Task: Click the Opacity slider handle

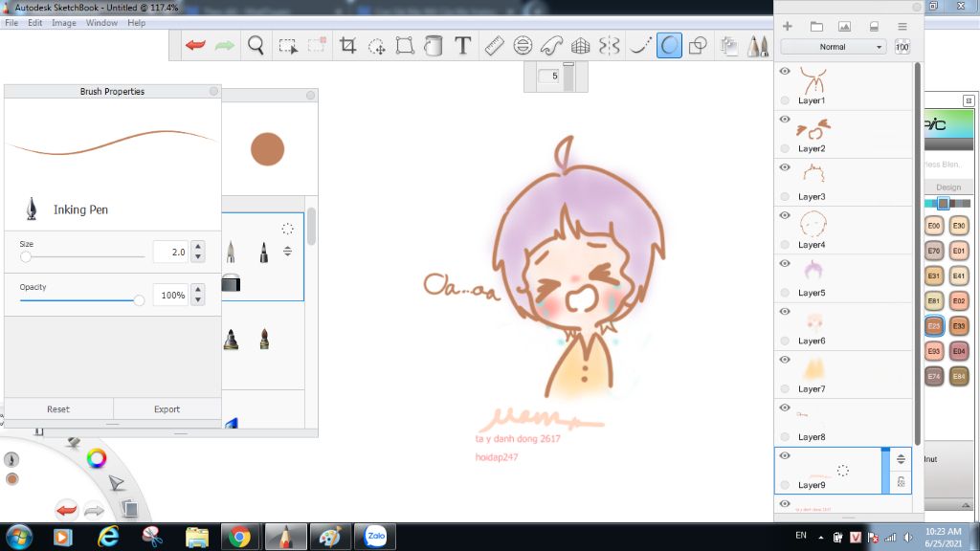Action: (139, 300)
